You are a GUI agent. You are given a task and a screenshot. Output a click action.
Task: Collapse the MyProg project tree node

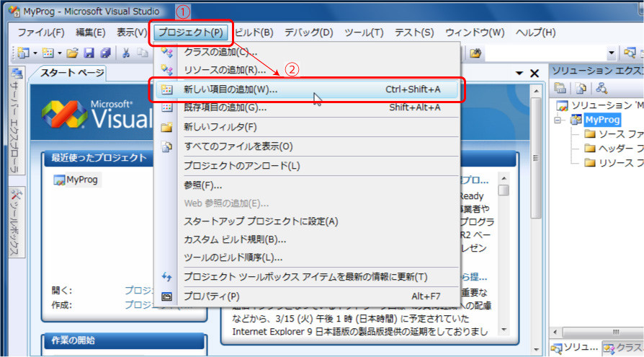(557, 120)
